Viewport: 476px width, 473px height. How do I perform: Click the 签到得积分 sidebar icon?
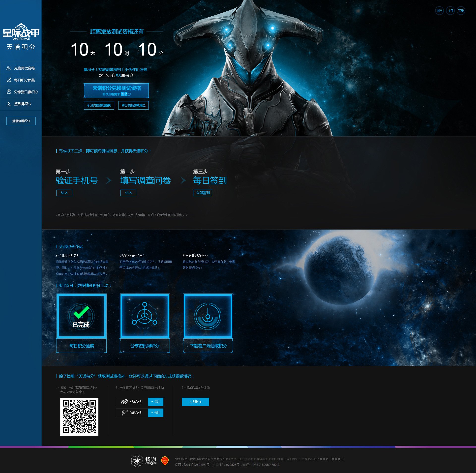[9, 104]
